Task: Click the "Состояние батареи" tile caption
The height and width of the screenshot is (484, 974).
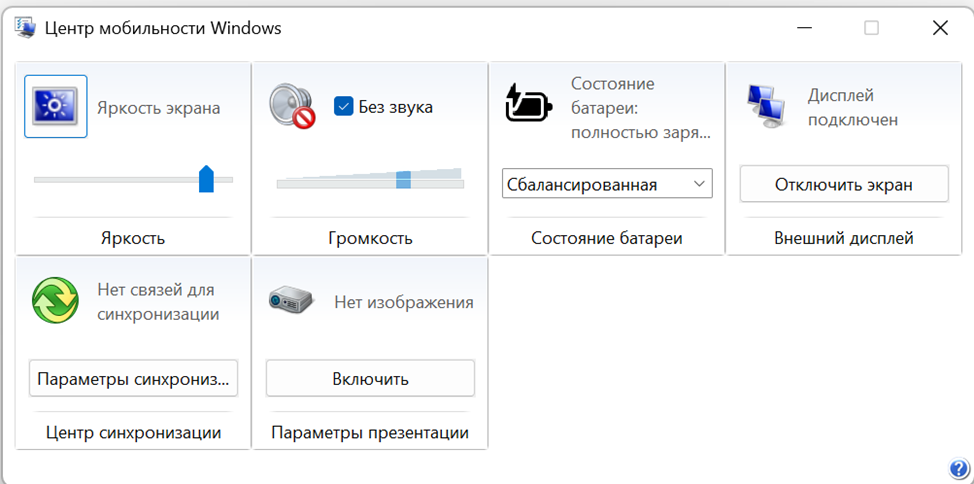Action: (607, 238)
